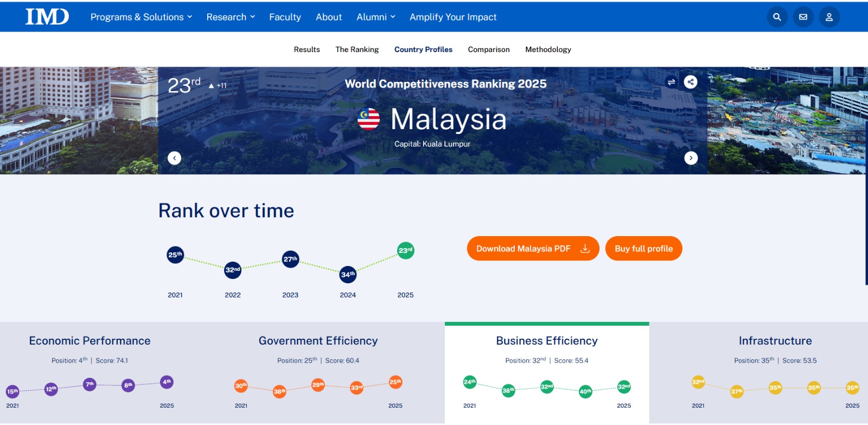
Task: Click Capital: Kuala Lumpur text
Action: [x=432, y=144]
